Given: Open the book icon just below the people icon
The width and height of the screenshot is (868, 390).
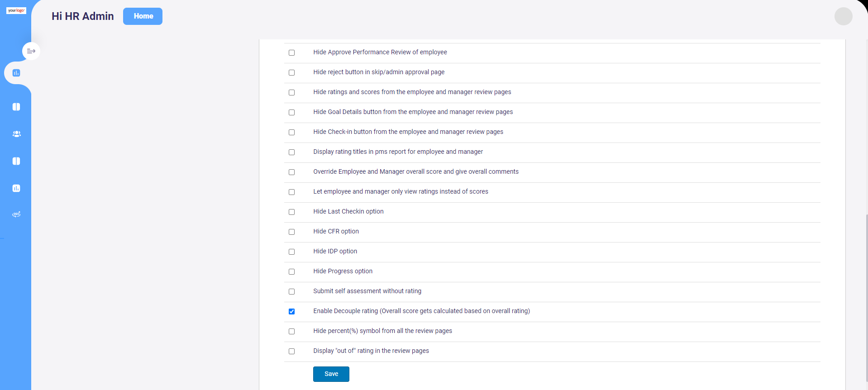Looking at the screenshot, I should [x=16, y=161].
